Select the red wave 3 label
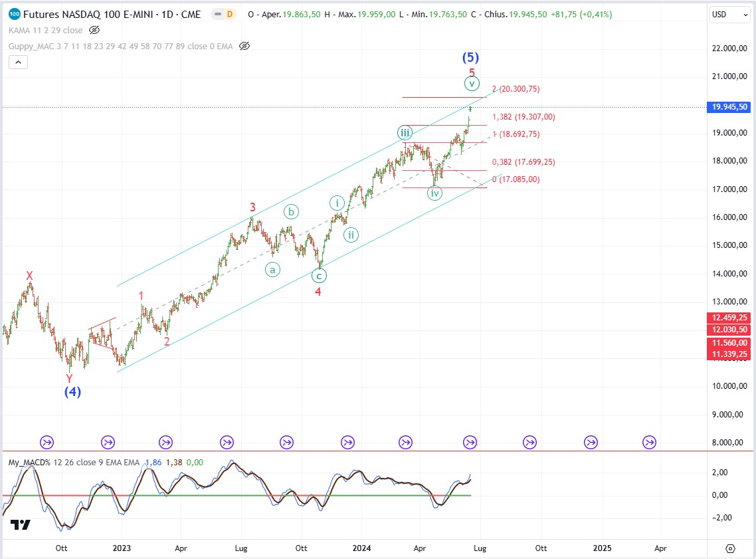Viewport: 756px width, 559px height. click(x=252, y=207)
